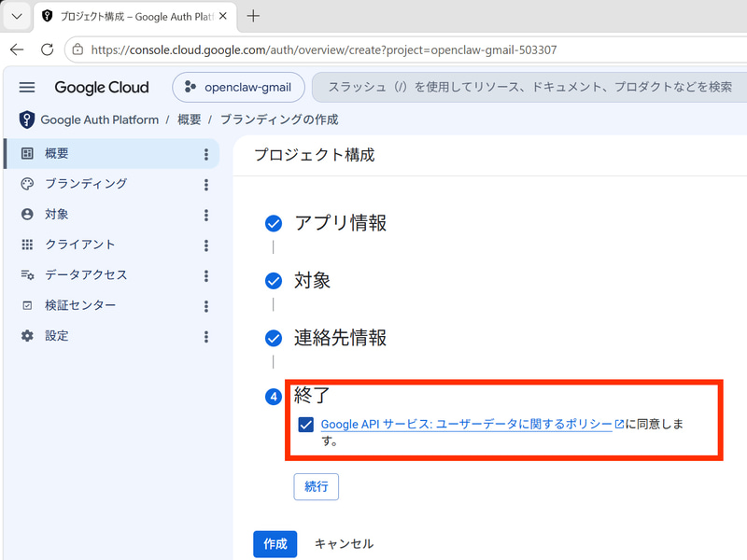747x560 pixels.
Task: Click the キャンセル button
Action: (x=344, y=544)
